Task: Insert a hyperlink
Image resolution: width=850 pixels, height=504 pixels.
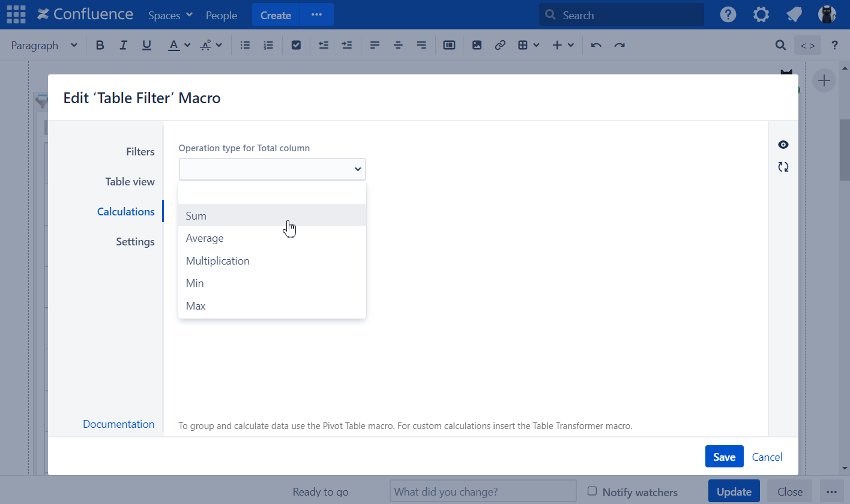Action: click(x=500, y=44)
